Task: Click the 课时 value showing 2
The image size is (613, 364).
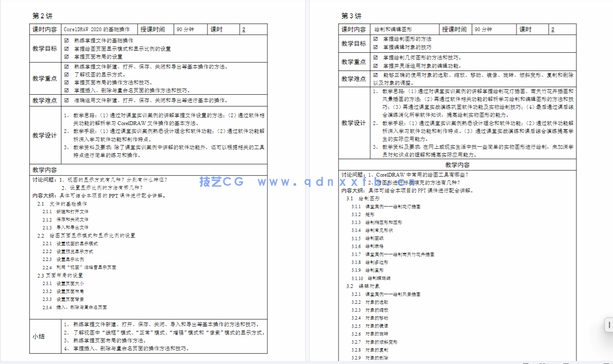Action: 245,29
